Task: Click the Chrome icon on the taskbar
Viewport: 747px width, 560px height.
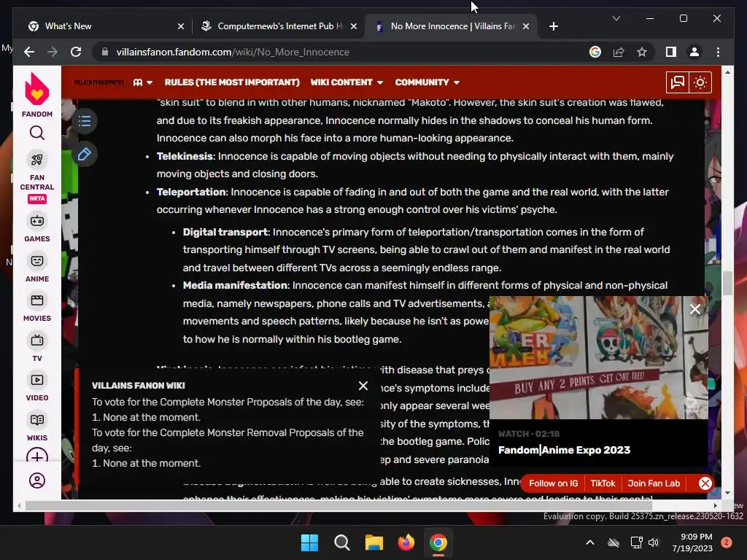Action: (x=438, y=542)
